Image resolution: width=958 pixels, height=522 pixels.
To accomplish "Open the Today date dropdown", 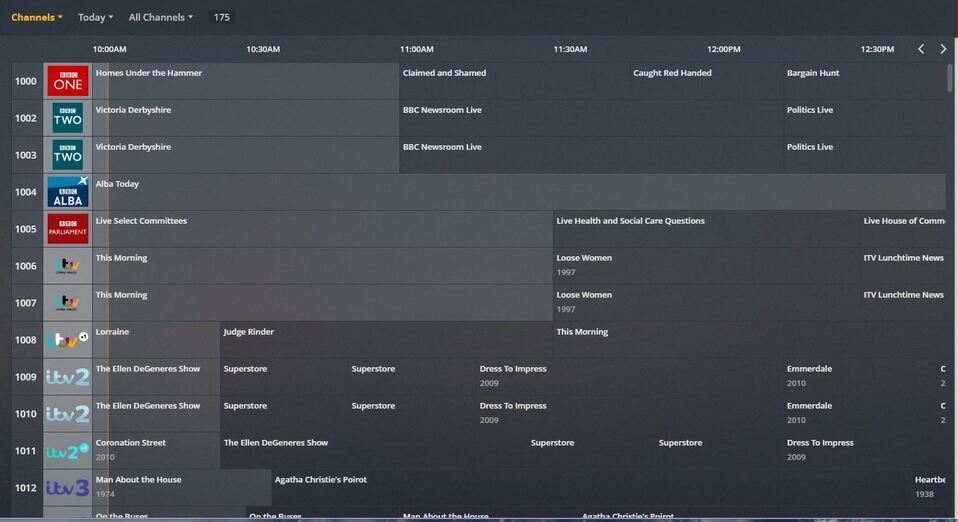I will click(x=95, y=17).
